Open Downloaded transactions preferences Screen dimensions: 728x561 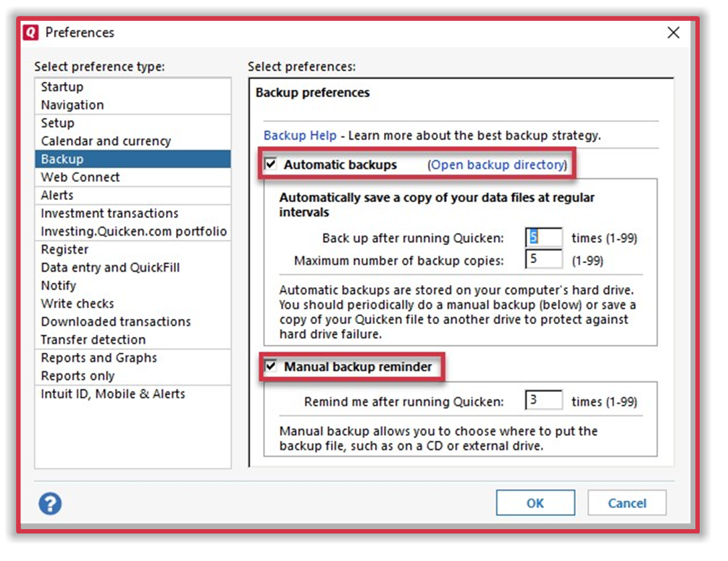116,322
